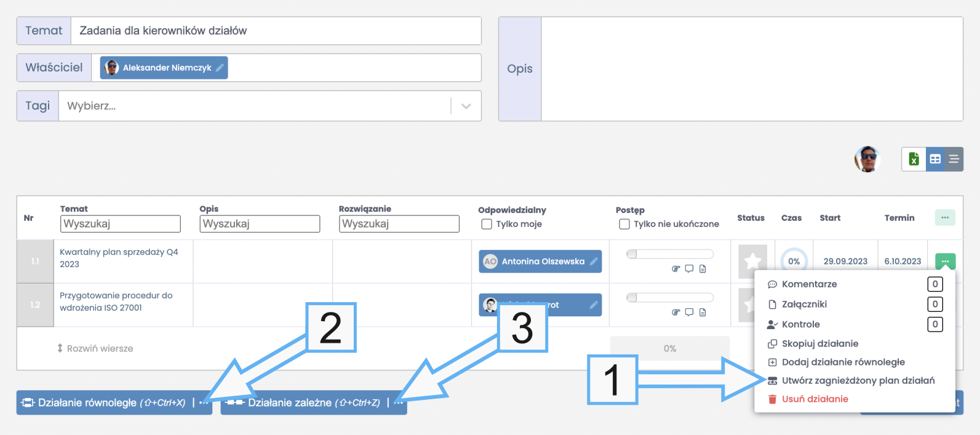Click the "Działanie zależne" button

coord(305,403)
